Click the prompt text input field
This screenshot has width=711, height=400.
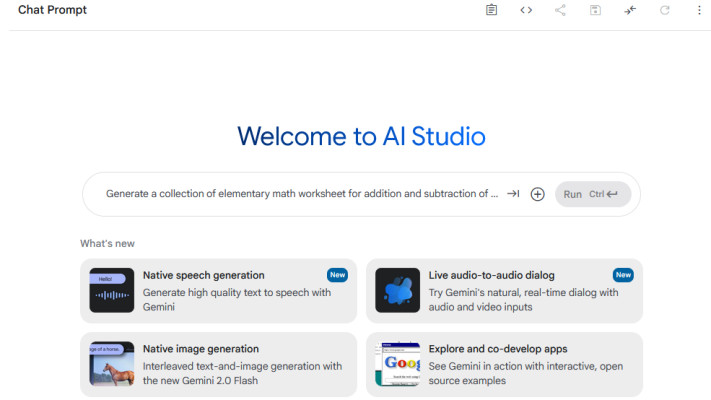pos(302,194)
